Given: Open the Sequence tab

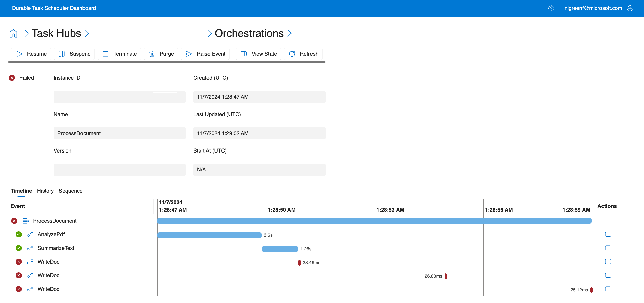Looking at the screenshot, I should point(71,191).
